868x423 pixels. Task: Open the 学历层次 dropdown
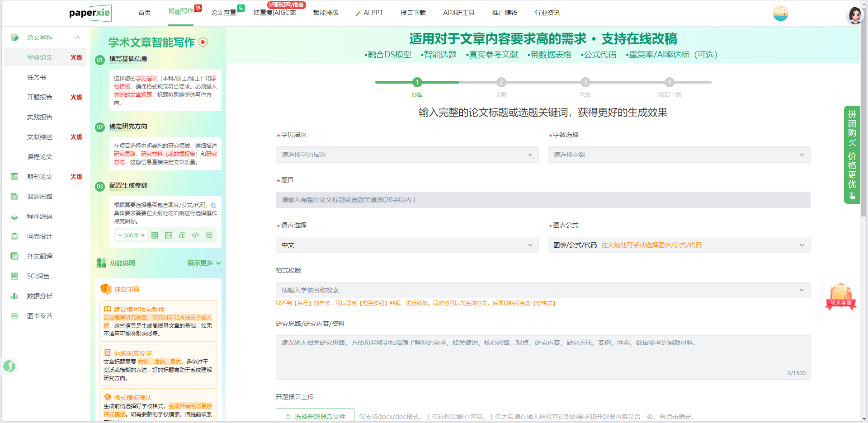[x=407, y=155]
